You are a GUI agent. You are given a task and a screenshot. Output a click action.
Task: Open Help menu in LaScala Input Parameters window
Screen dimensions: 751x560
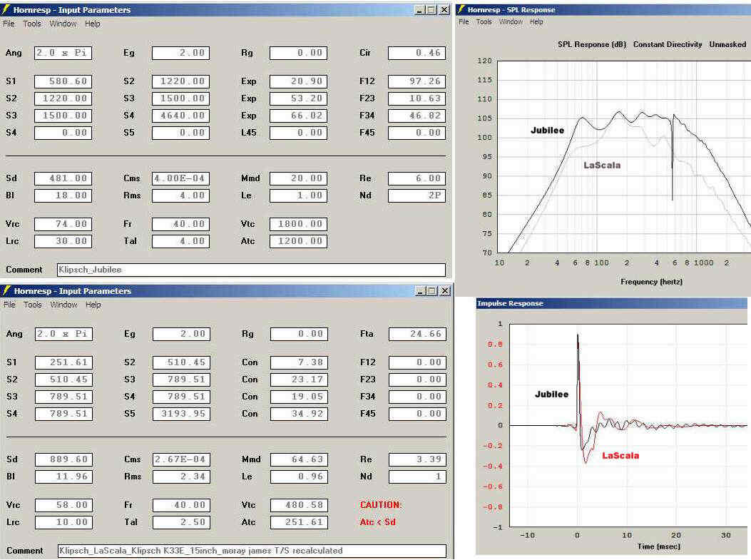pos(93,305)
